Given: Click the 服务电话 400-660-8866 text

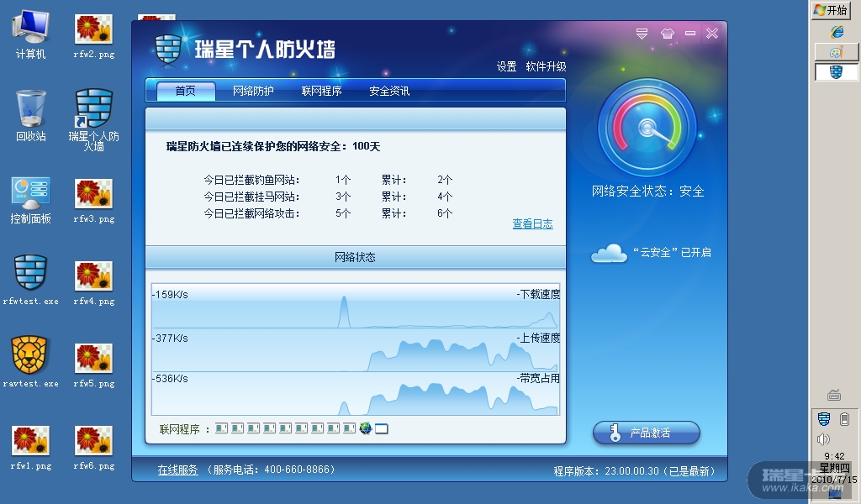Looking at the screenshot, I should (272, 470).
